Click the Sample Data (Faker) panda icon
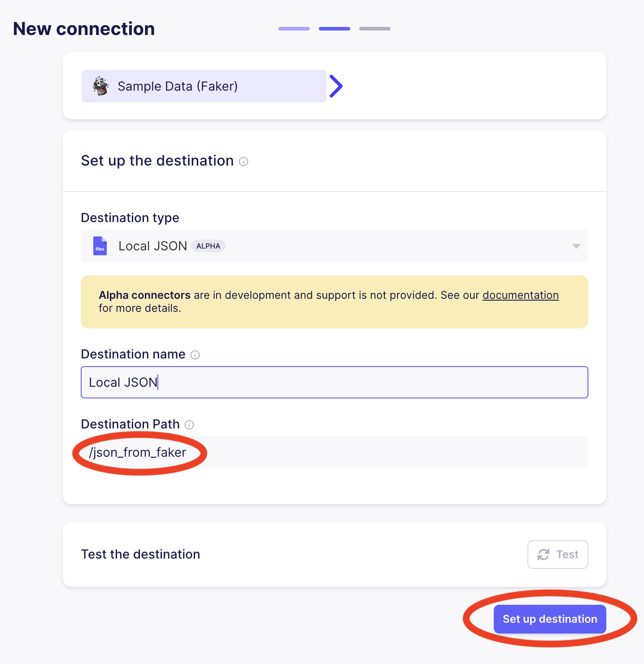The height and width of the screenshot is (664, 644). point(100,86)
